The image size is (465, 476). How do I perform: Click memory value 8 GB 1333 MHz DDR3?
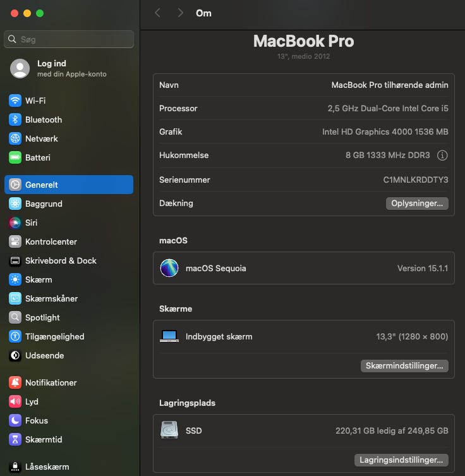click(x=388, y=155)
